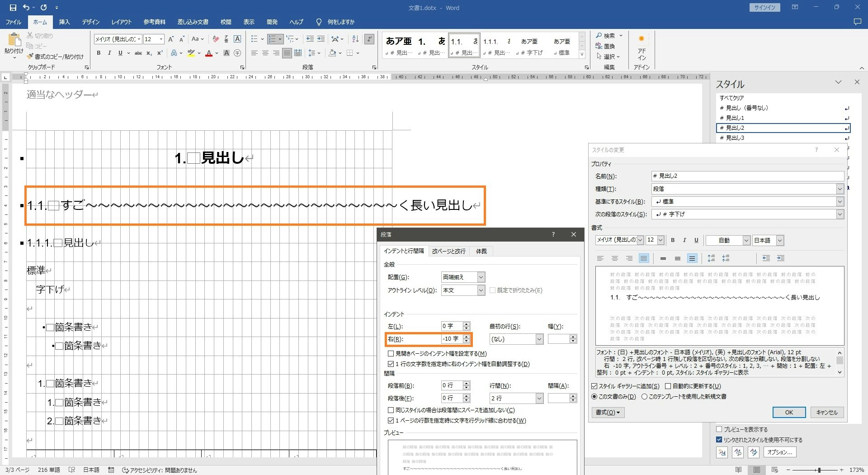Viewport: 868px width, 475px height.
Task: Center align text via ribbon icon
Action: (x=265, y=53)
